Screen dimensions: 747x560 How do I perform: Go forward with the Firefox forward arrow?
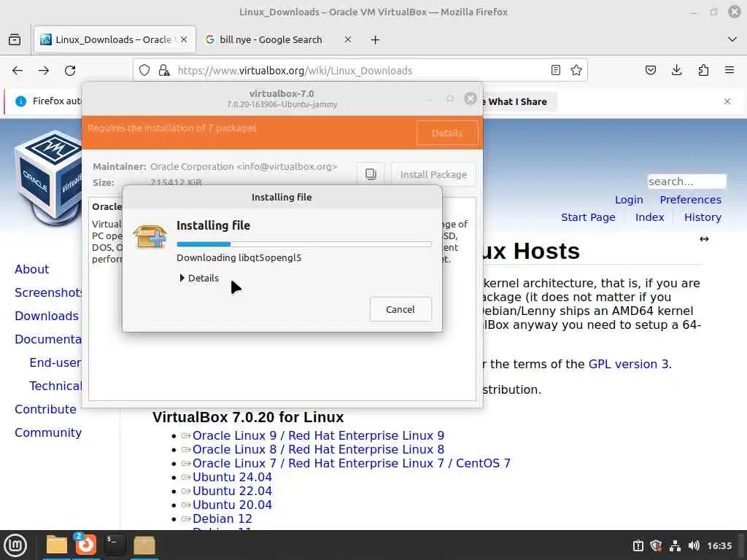pos(44,71)
